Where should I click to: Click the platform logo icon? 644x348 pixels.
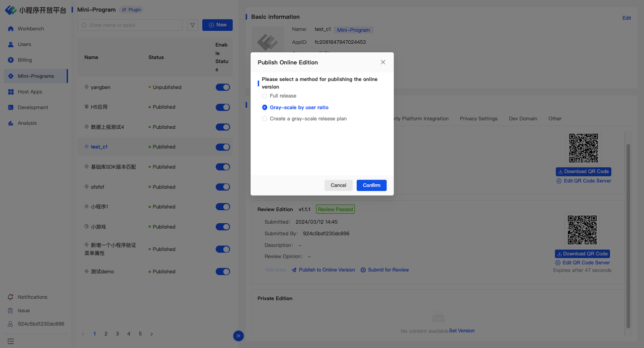tap(11, 10)
